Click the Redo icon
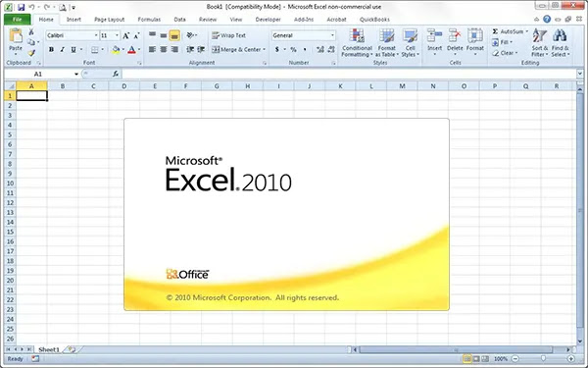The image size is (588, 368). point(46,7)
